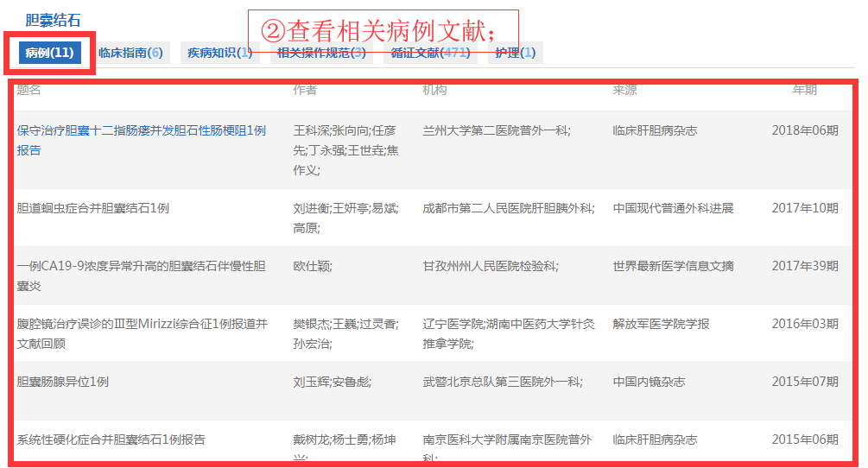This screenshot has width=868, height=468.
Task: Click author cell 欧仕颖
Action: [x=313, y=266]
